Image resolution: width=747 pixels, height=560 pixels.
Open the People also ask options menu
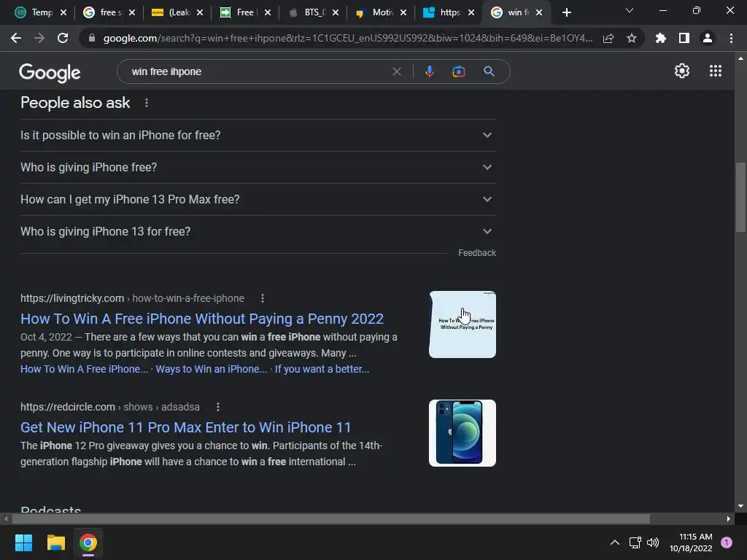click(146, 103)
